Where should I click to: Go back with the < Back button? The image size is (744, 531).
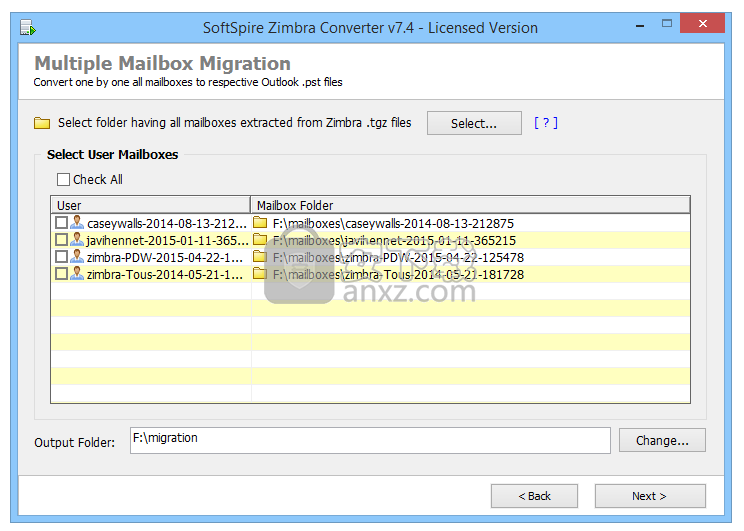(534, 496)
